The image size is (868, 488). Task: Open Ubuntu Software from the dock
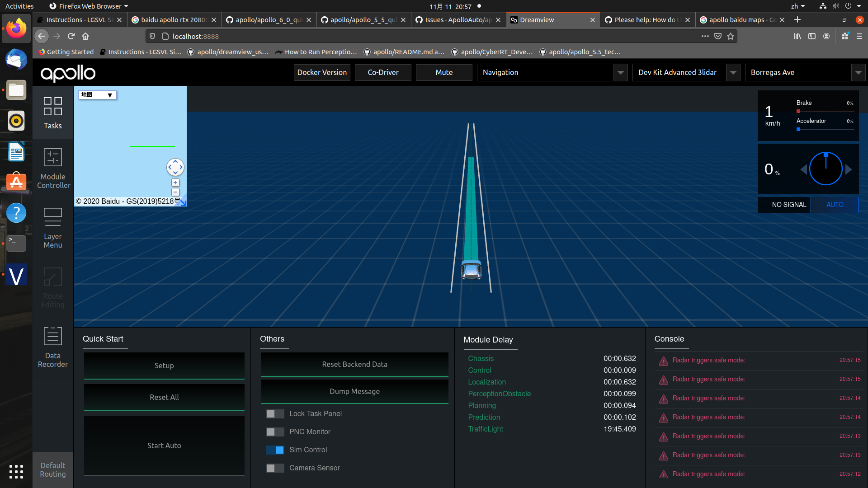pyautogui.click(x=16, y=182)
